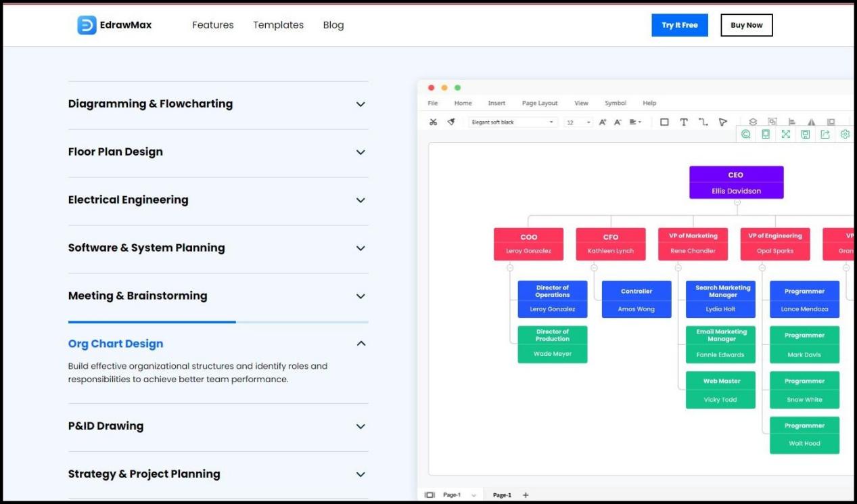Screen dimensions: 857x504
Task: Open the Templates navigation item
Action: (278, 25)
